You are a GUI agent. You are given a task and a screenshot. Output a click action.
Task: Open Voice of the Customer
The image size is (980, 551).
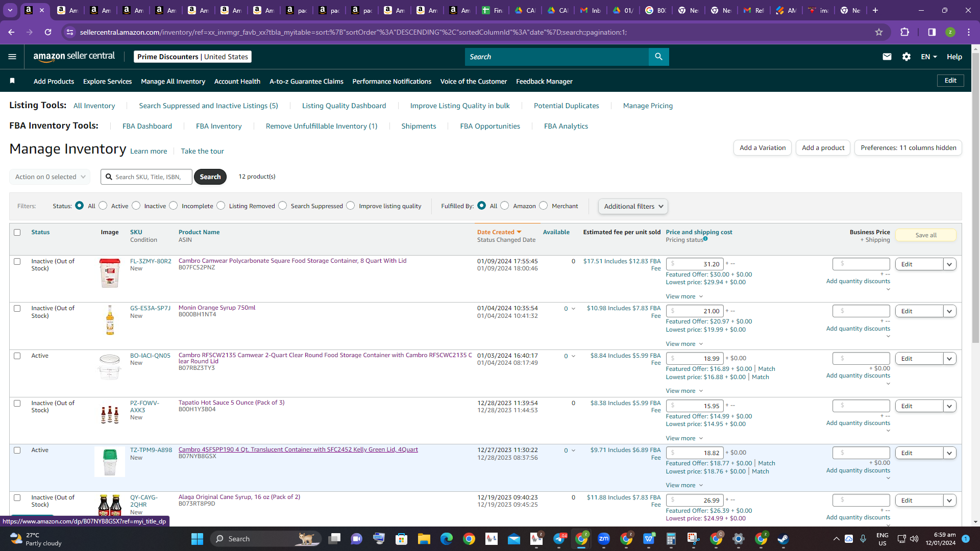click(x=474, y=81)
